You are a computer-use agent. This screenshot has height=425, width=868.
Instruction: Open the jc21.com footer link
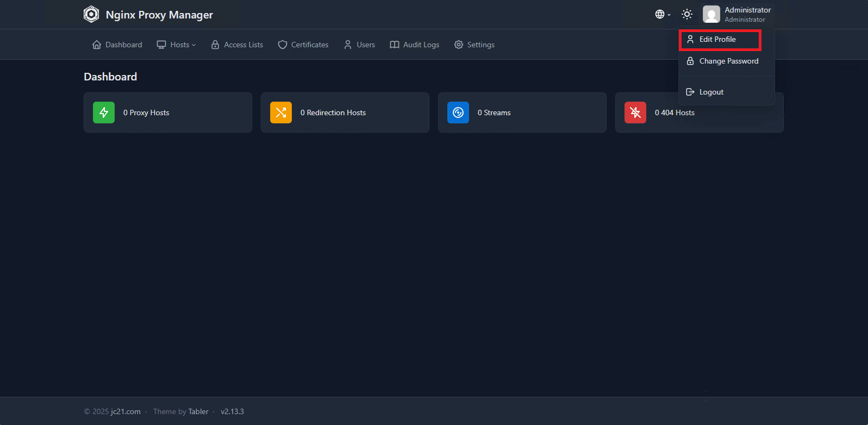tap(126, 411)
